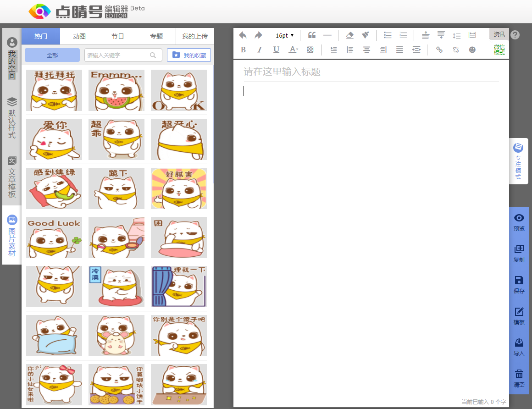This screenshot has height=409, width=532.
Task: Open the 16pt font size dropdown
Action: [284, 35]
